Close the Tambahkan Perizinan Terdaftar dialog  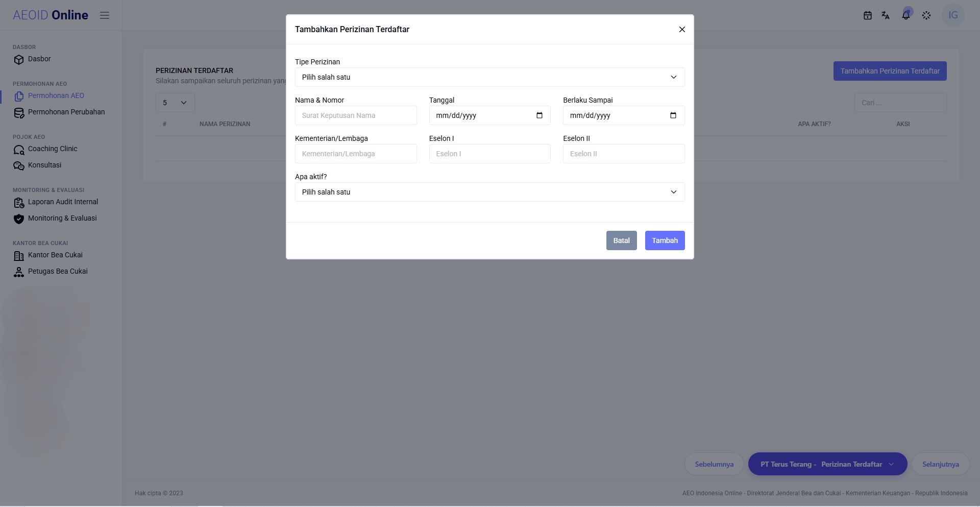coord(682,30)
